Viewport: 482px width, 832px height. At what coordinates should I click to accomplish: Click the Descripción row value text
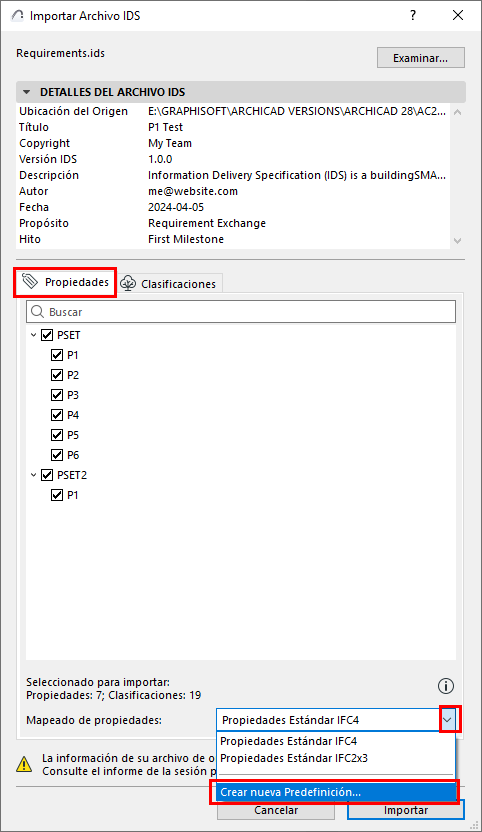(297, 175)
